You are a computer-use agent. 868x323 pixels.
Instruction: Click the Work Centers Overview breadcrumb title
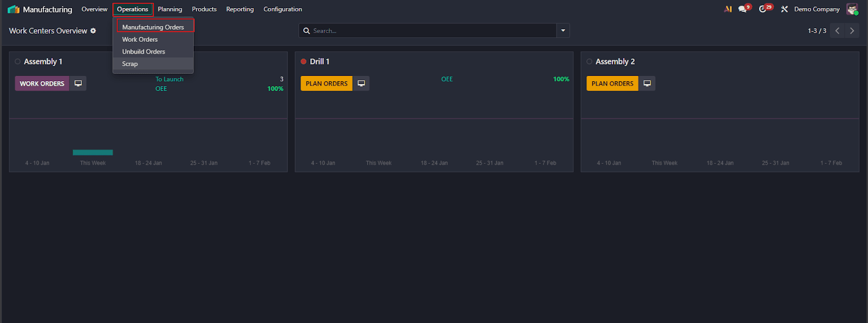tap(48, 31)
